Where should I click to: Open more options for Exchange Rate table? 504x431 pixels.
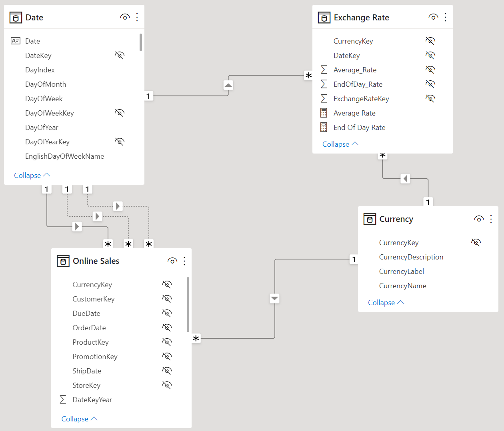(x=445, y=17)
